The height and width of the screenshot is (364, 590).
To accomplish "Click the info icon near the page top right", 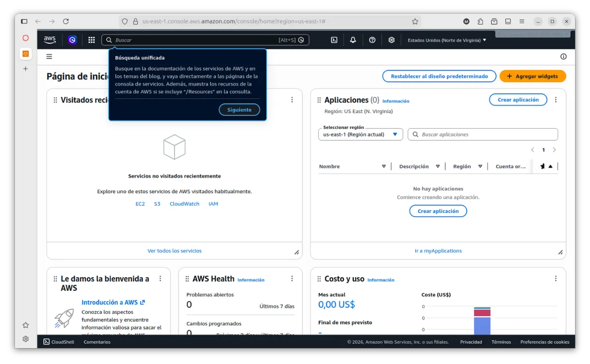I will 563,57.
